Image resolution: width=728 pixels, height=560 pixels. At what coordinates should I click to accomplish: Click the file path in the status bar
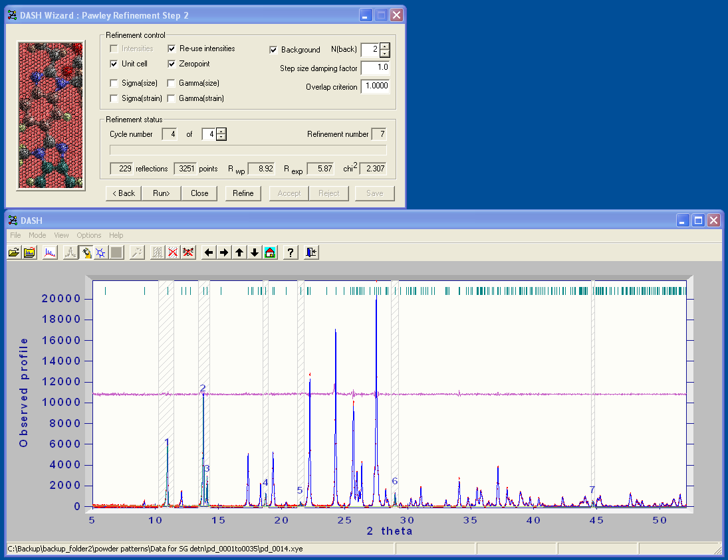coord(155,549)
